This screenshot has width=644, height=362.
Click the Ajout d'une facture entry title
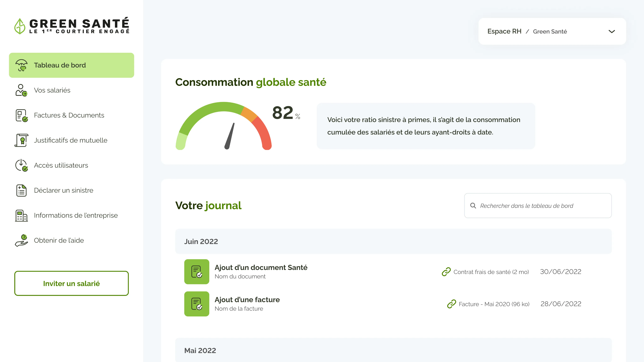(x=247, y=299)
